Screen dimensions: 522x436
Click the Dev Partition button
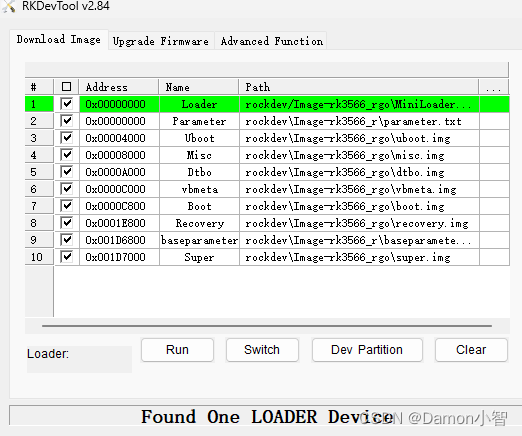(367, 350)
